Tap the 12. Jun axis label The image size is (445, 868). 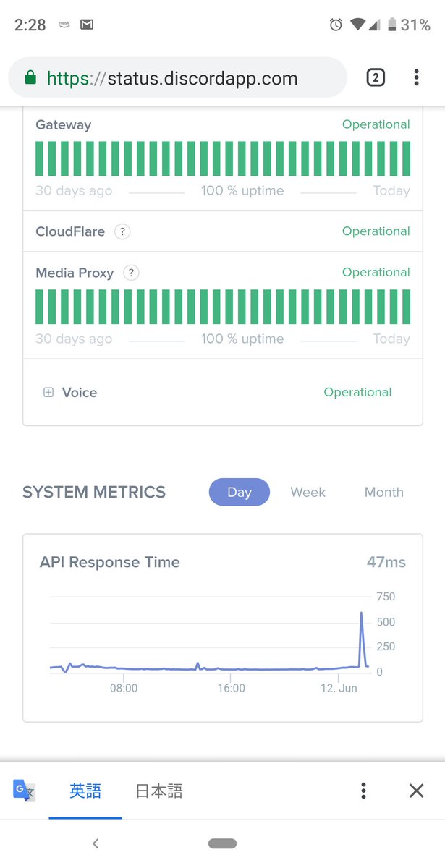pos(339,688)
